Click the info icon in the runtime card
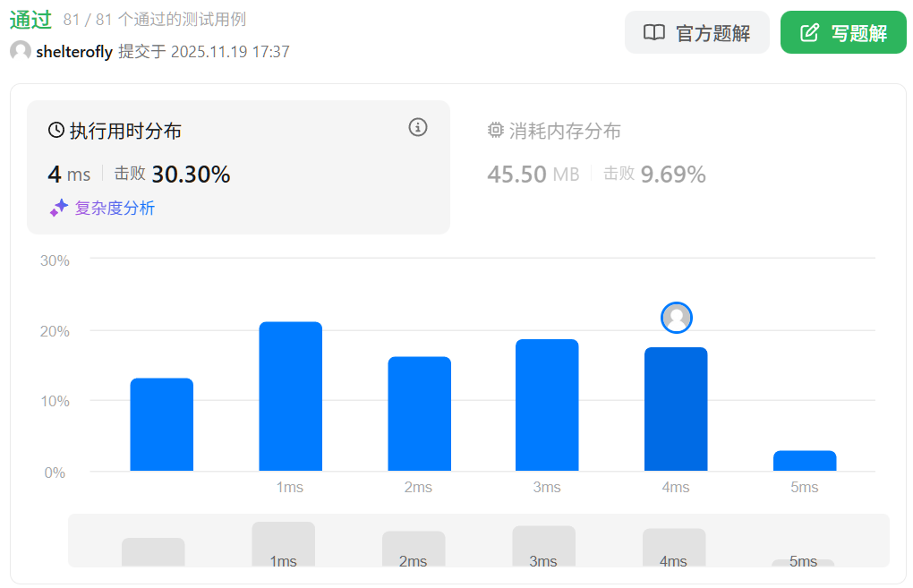 click(x=417, y=127)
